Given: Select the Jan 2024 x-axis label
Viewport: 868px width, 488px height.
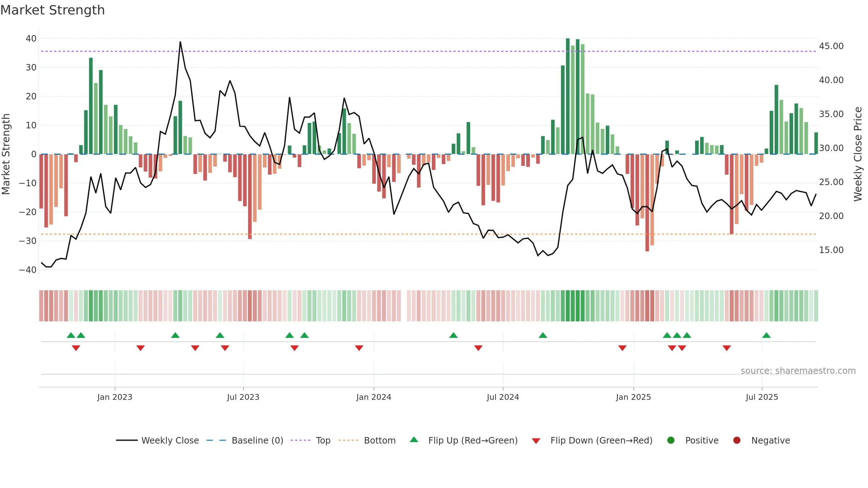Looking at the screenshot, I should 374,397.
